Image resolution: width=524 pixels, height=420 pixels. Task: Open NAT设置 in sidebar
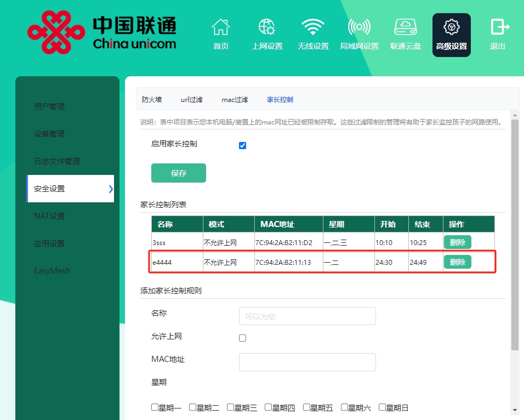(x=49, y=216)
